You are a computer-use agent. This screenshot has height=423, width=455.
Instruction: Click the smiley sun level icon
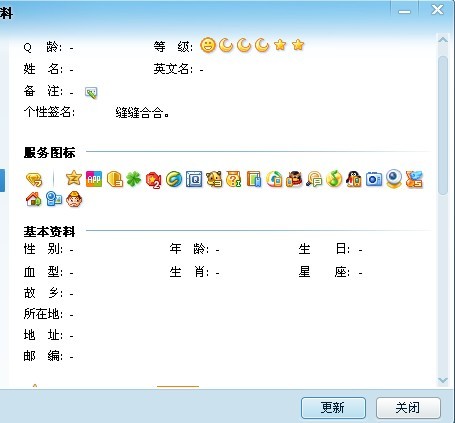pyautogui.click(x=208, y=45)
